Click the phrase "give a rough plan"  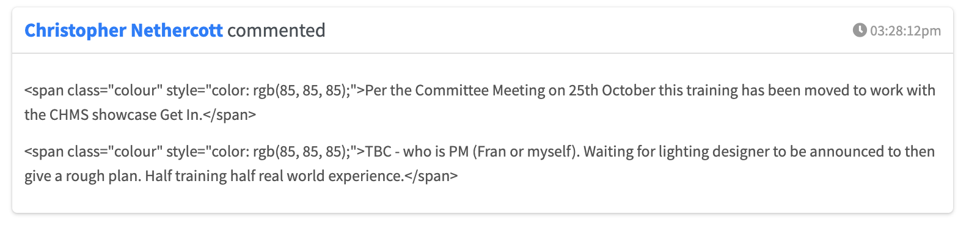tap(82, 176)
